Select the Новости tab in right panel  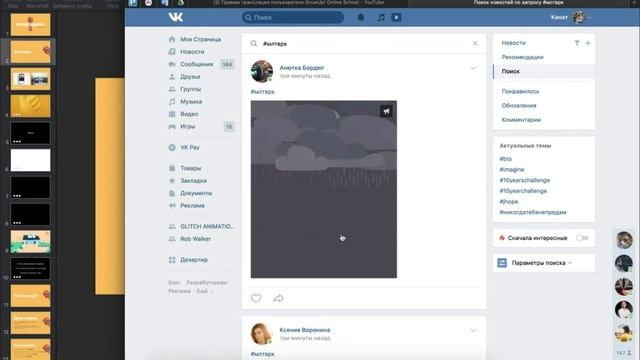click(513, 43)
